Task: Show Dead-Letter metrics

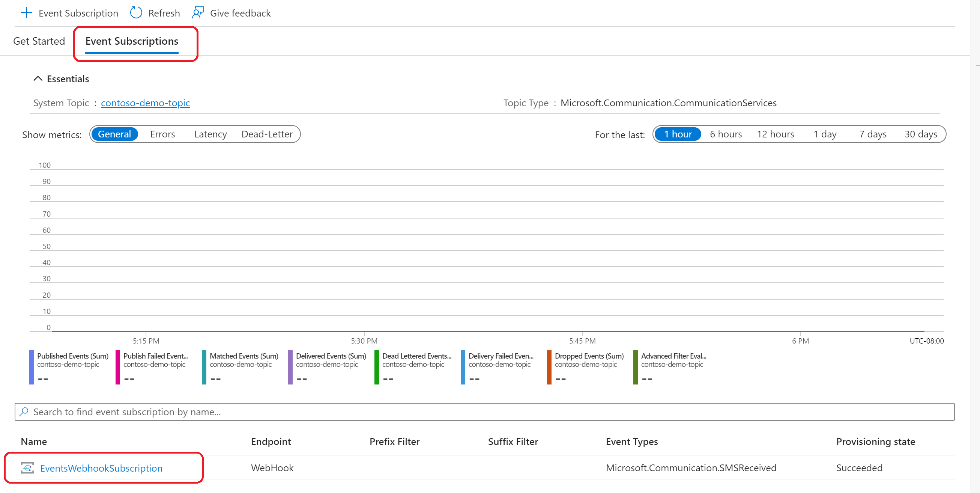Action: (x=267, y=134)
